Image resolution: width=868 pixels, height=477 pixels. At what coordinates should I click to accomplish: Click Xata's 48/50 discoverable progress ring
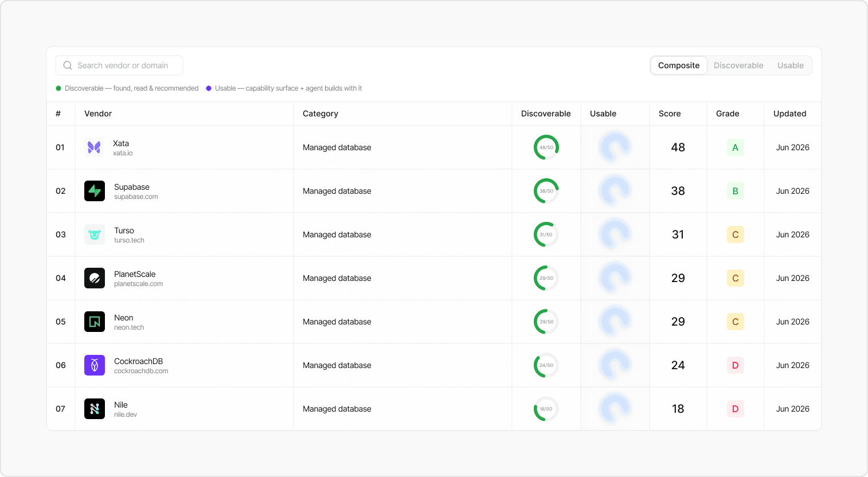coord(546,147)
